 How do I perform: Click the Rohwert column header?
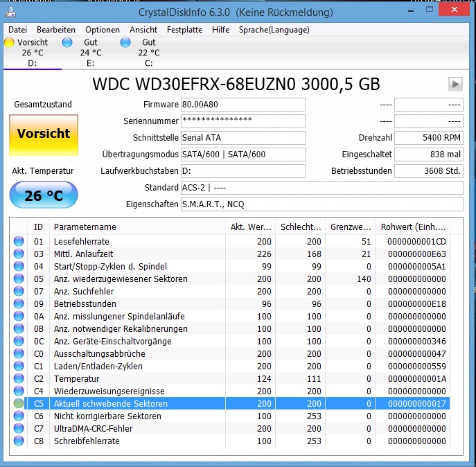[413, 227]
